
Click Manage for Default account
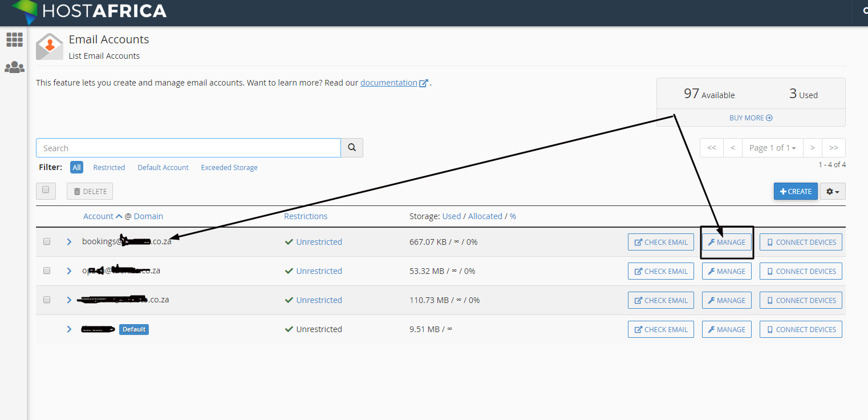pos(727,329)
